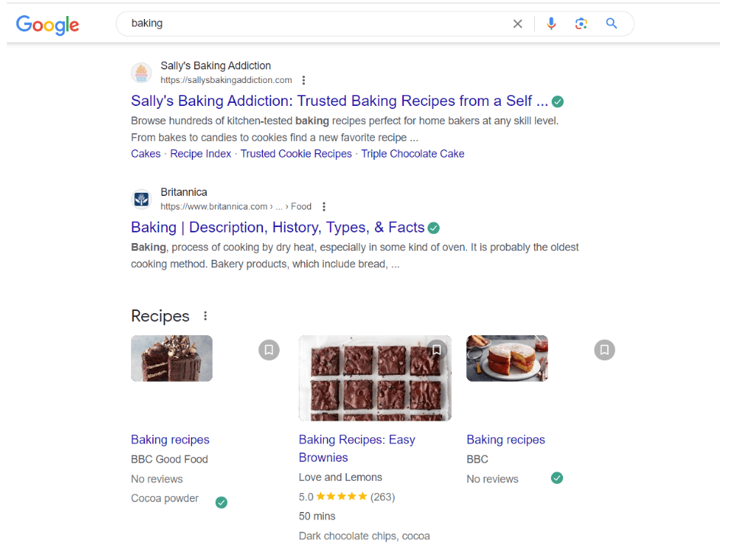Open Google Lens image search

tap(581, 24)
